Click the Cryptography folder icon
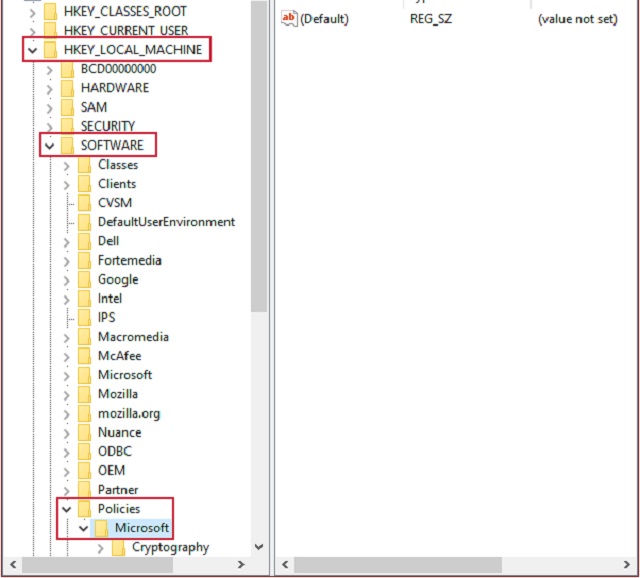 point(118,547)
